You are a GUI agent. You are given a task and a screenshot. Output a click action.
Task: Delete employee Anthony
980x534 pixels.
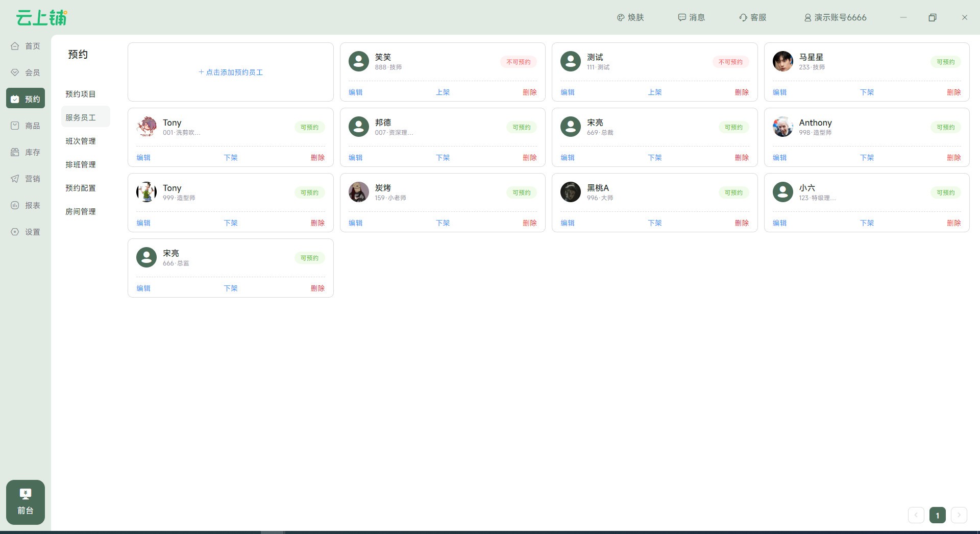953,158
